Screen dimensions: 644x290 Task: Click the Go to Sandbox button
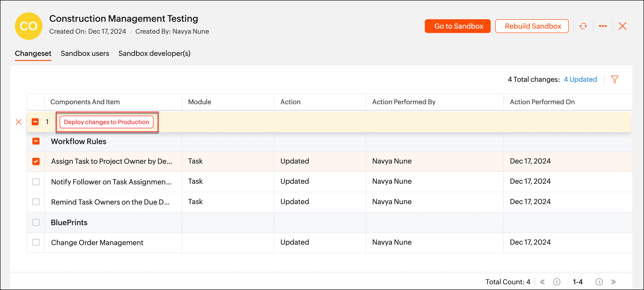click(457, 26)
